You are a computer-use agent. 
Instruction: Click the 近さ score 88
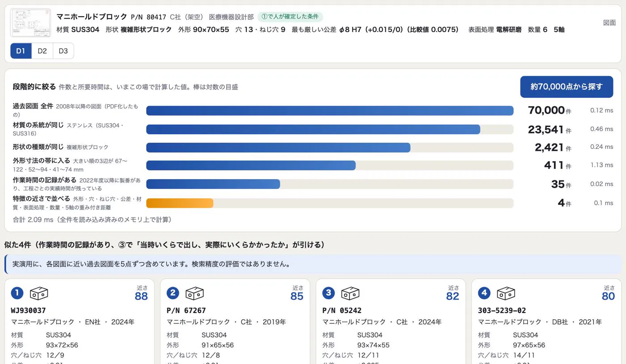coord(141,296)
